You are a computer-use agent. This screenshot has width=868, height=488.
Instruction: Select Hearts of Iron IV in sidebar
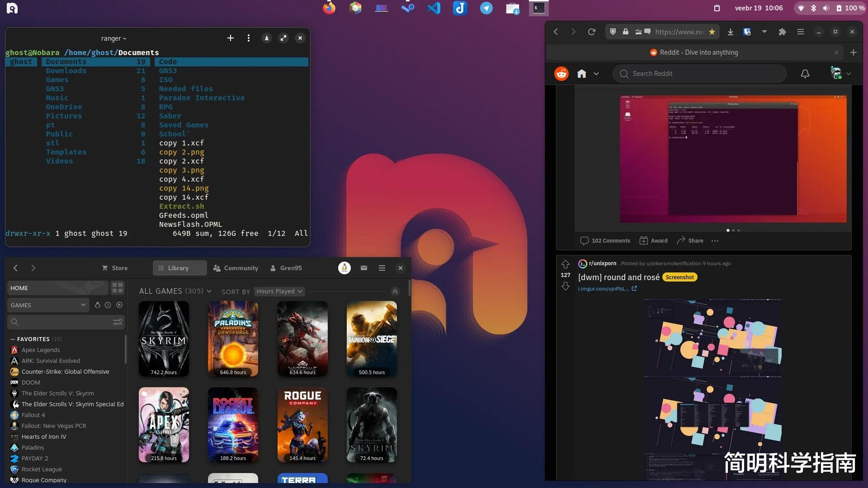(44, 437)
